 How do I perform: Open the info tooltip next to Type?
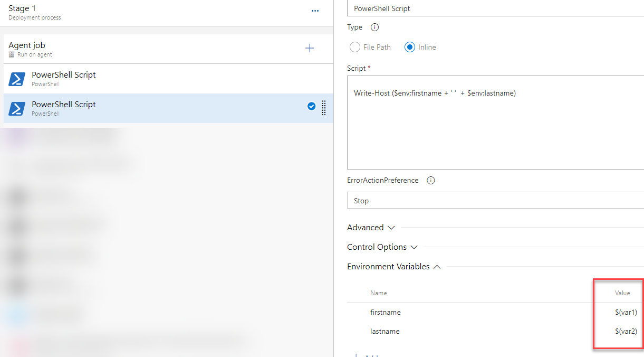click(x=374, y=27)
